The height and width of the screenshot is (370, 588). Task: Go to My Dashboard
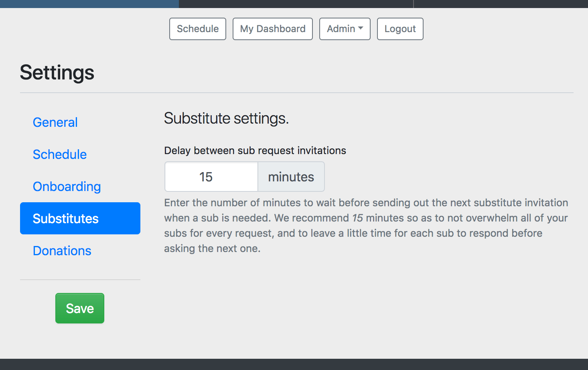coord(272,29)
